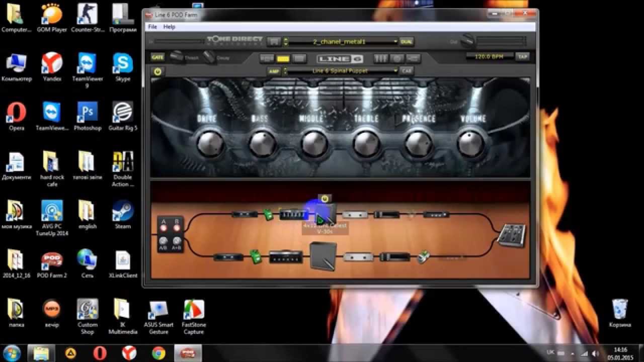Open the POD Farm 2 desktop shortcut
The width and height of the screenshot is (644, 362).
pos(52,263)
